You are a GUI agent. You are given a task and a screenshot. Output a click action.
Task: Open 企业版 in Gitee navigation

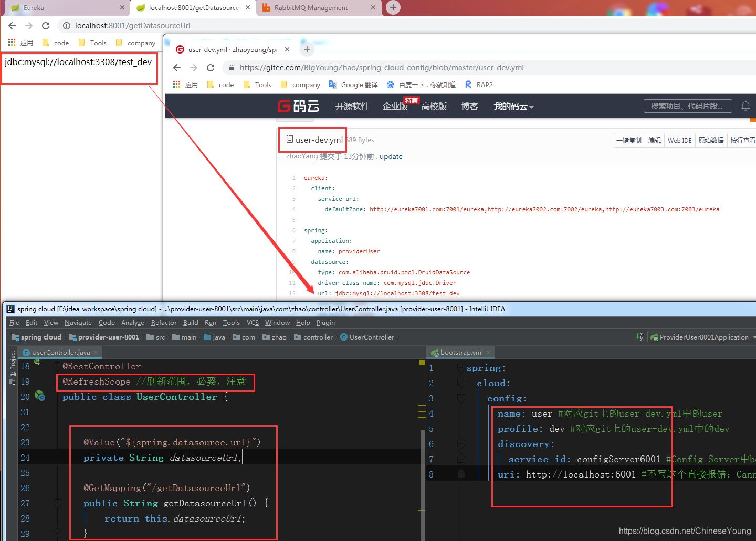click(395, 107)
